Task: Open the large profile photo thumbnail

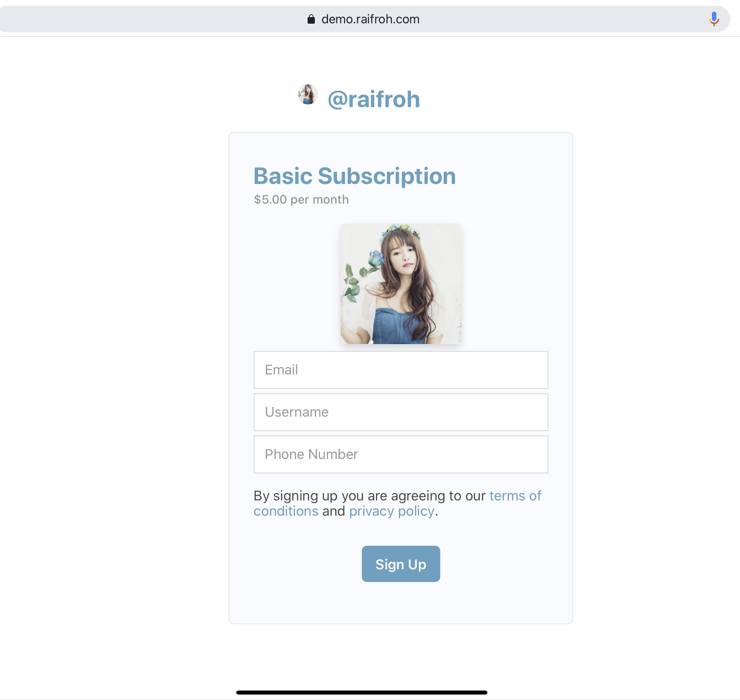Action: point(401,284)
